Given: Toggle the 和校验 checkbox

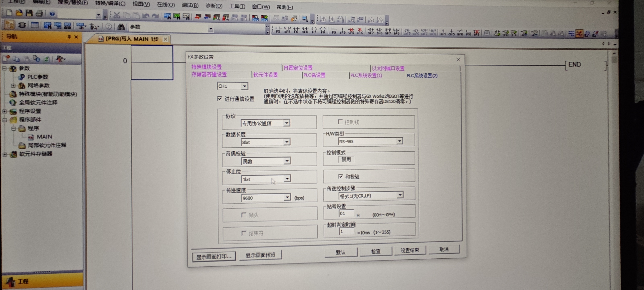Looking at the screenshot, I should click(341, 176).
